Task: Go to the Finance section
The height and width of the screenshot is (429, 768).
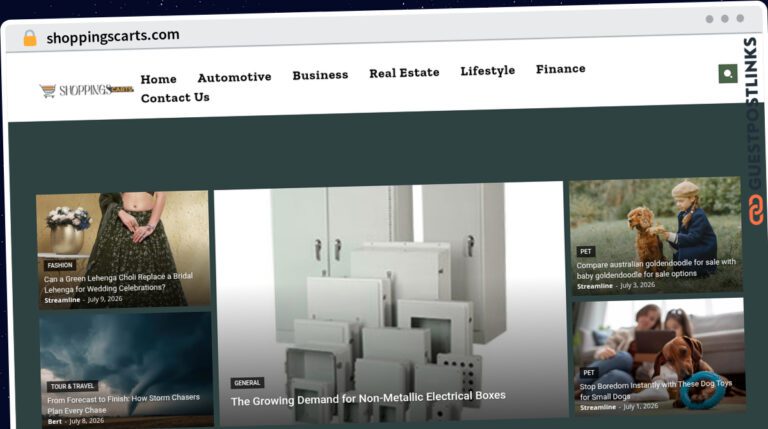Action: [560, 69]
